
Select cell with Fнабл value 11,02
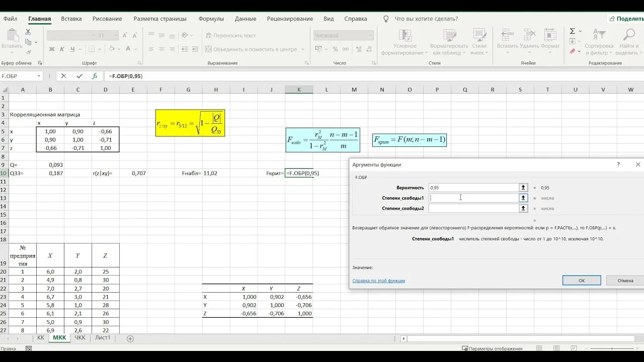click(x=216, y=173)
